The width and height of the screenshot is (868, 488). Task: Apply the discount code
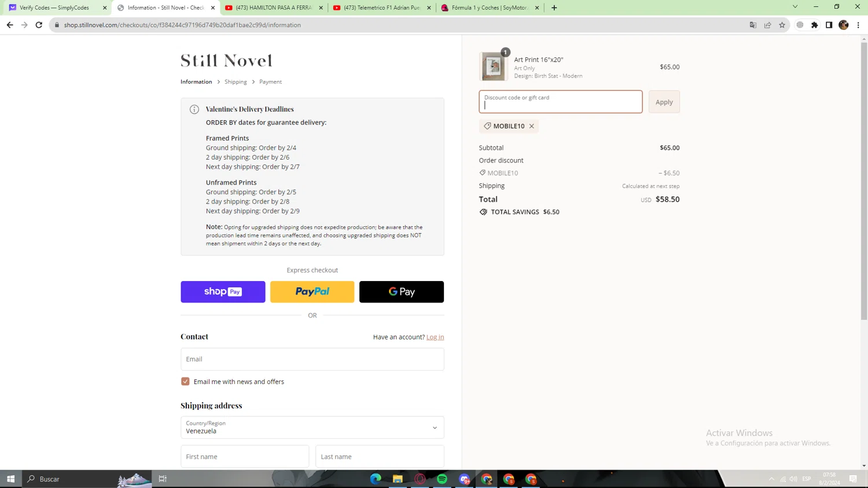[x=664, y=102]
